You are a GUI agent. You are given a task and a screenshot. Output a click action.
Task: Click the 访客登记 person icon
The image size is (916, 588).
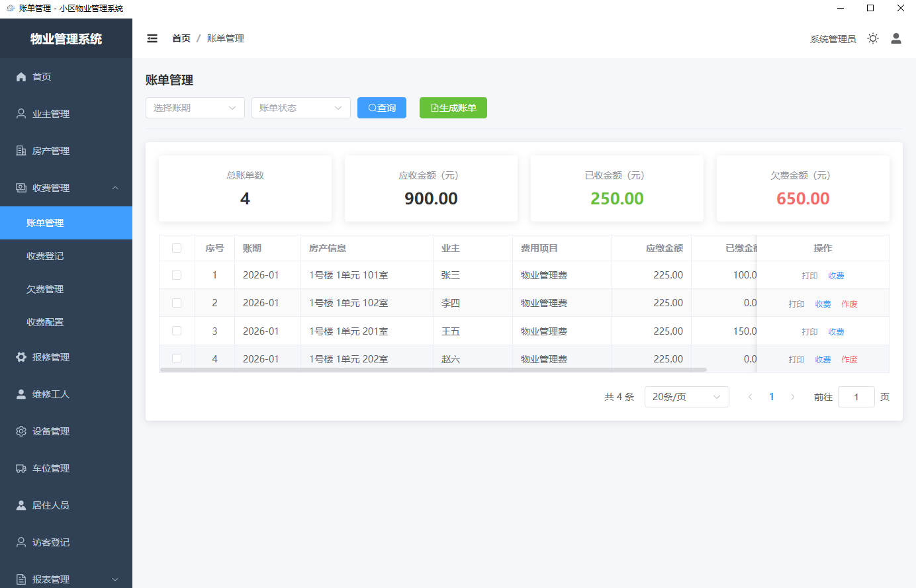click(21, 542)
